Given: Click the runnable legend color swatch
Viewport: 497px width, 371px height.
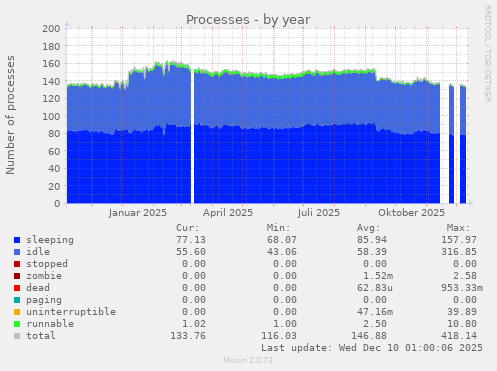Looking at the screenshot, I should tap(17, 324).
